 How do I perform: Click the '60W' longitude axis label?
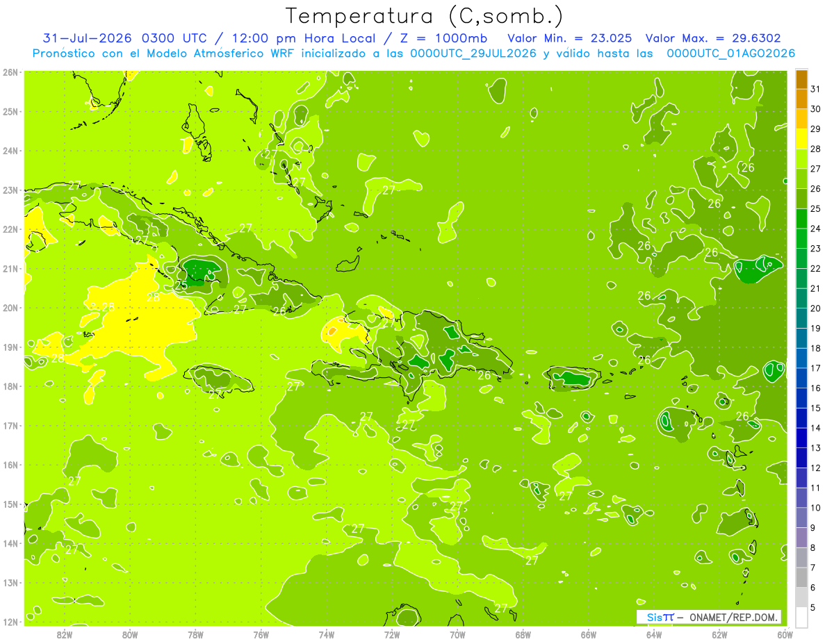pyautogui.click(x=785, y=634)
